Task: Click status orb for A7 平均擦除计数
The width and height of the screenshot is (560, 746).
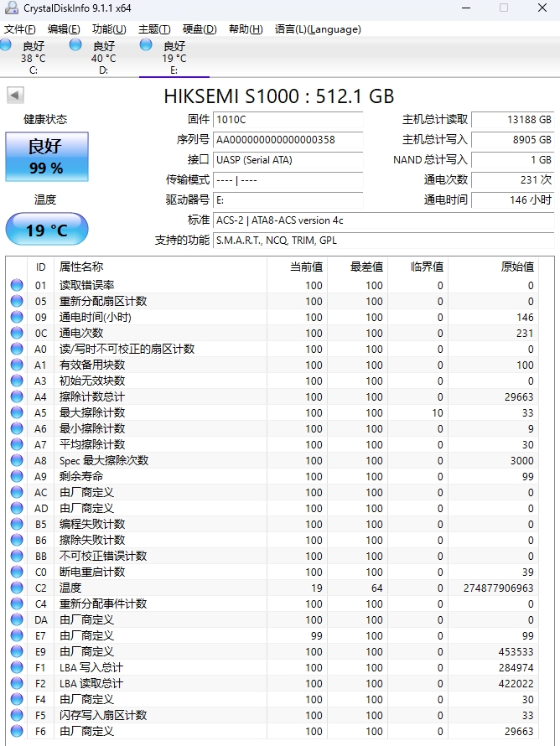Action: [17, 444]
